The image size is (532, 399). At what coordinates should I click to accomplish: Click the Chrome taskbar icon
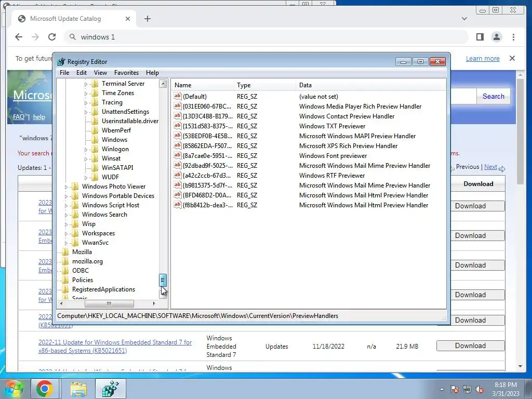click(45, 389)
